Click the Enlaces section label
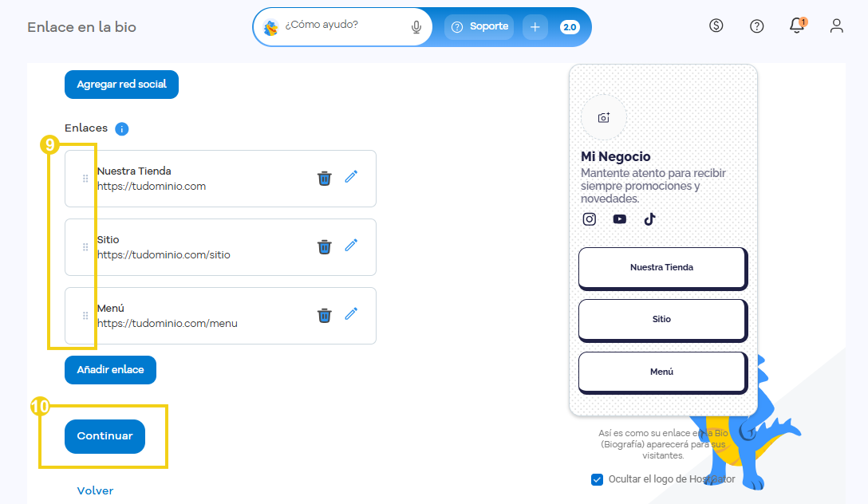This screenshot has height=504, width=868. (86, 128)
